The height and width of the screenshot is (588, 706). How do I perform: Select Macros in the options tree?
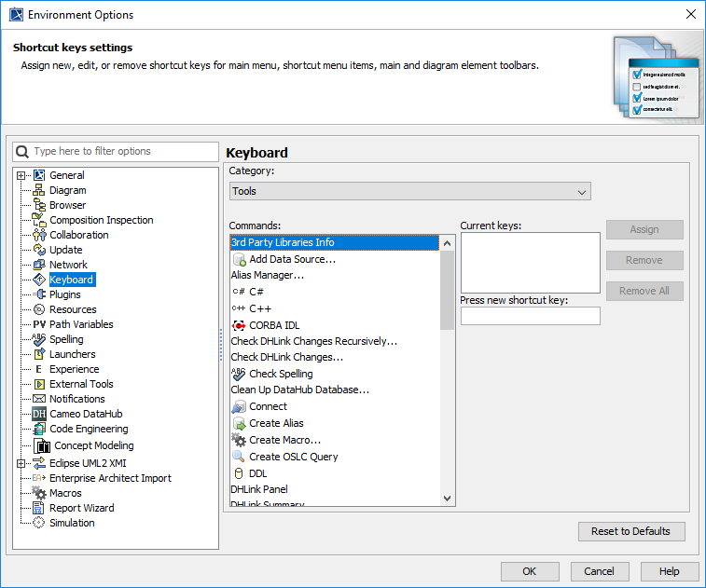pyautogui.click(x=65, y=493)
